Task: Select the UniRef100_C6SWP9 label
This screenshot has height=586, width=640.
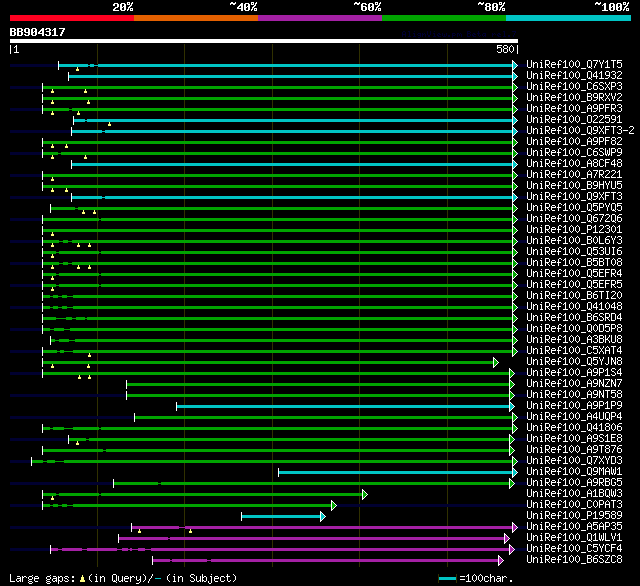Action: [x=574, y=153]
